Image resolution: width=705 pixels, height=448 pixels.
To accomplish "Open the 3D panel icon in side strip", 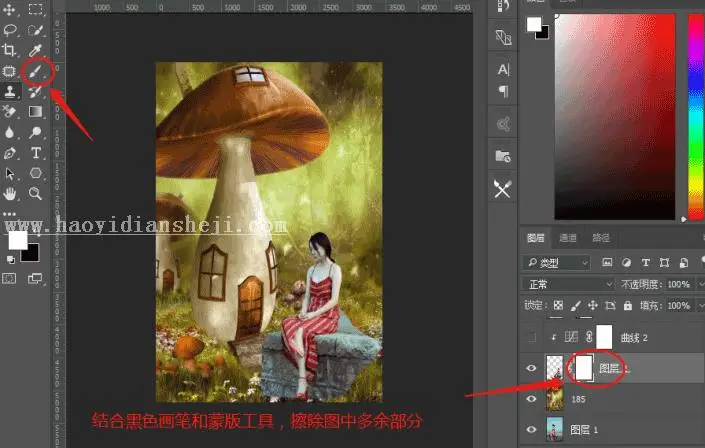I will click(x=503, y=37).
